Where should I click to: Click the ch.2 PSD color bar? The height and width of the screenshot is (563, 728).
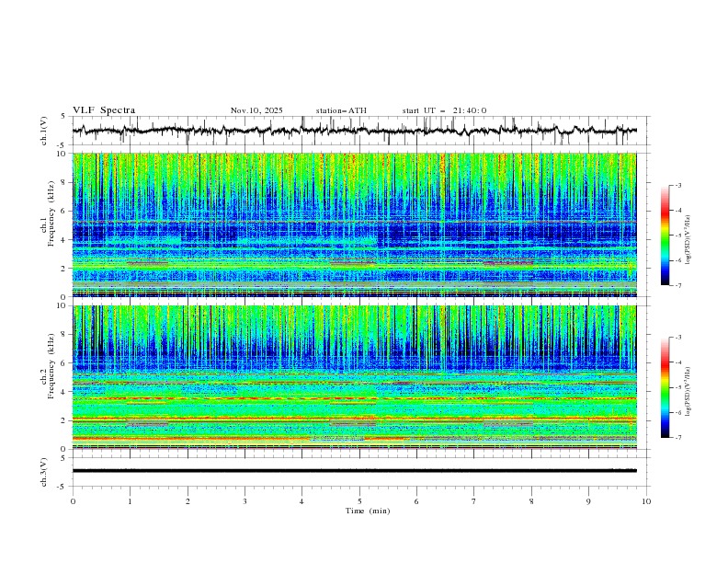(665, 387)
